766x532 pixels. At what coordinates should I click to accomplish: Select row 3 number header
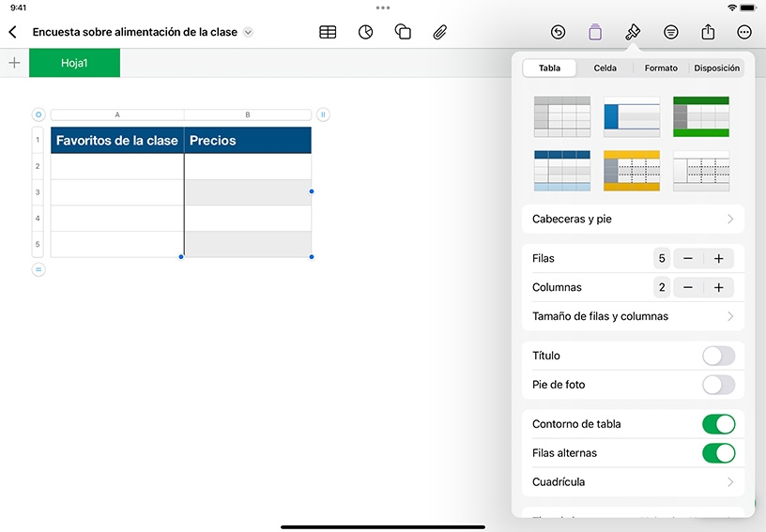pyautogui.click(x=38, y=192)
